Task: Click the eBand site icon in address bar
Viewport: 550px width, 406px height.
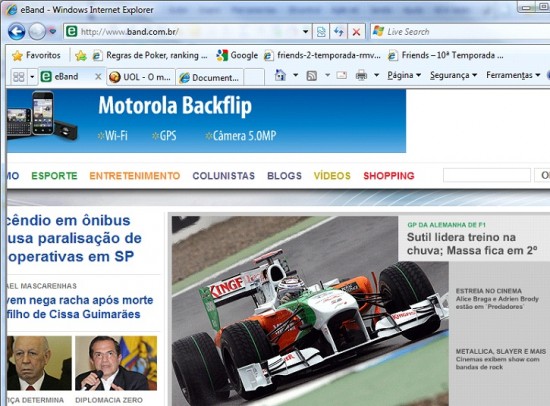Action: pyautogui.click(x=72, y=32)
